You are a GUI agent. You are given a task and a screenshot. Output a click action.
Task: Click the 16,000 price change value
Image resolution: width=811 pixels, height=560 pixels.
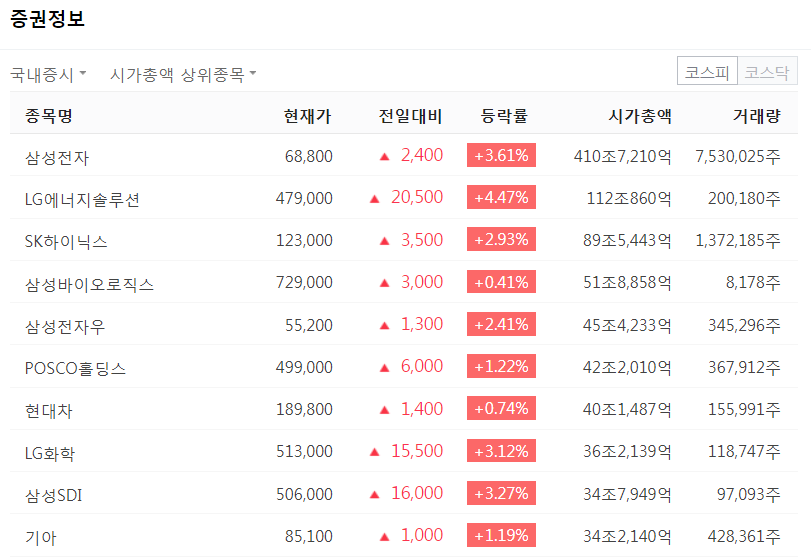point(417,493)
